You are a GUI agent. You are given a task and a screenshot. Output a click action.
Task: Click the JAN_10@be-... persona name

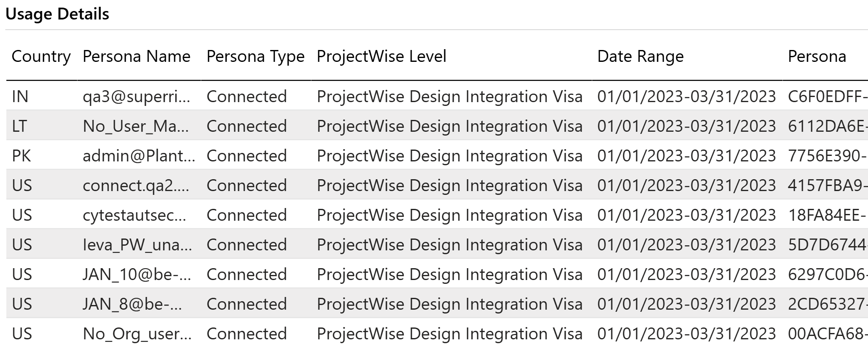pos(137,275)
